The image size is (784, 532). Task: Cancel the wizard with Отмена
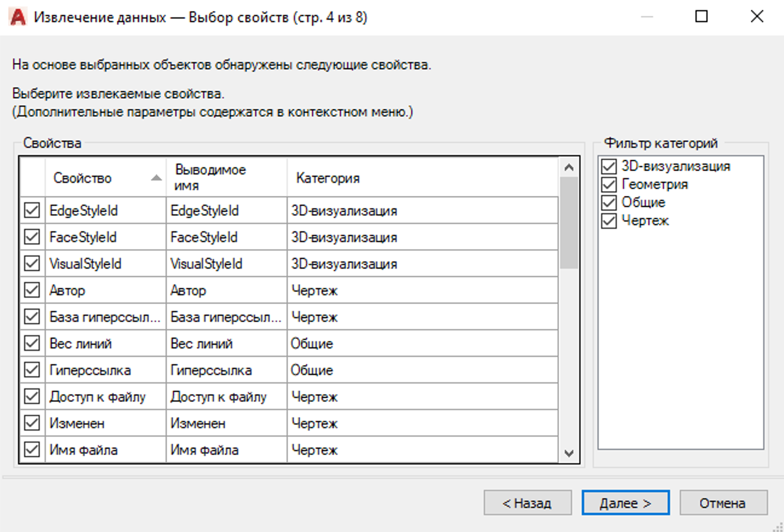click(722, 503)
